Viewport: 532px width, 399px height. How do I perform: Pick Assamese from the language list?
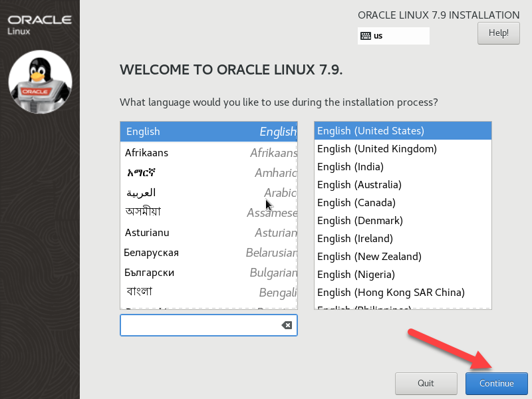(x=208, y=213)
